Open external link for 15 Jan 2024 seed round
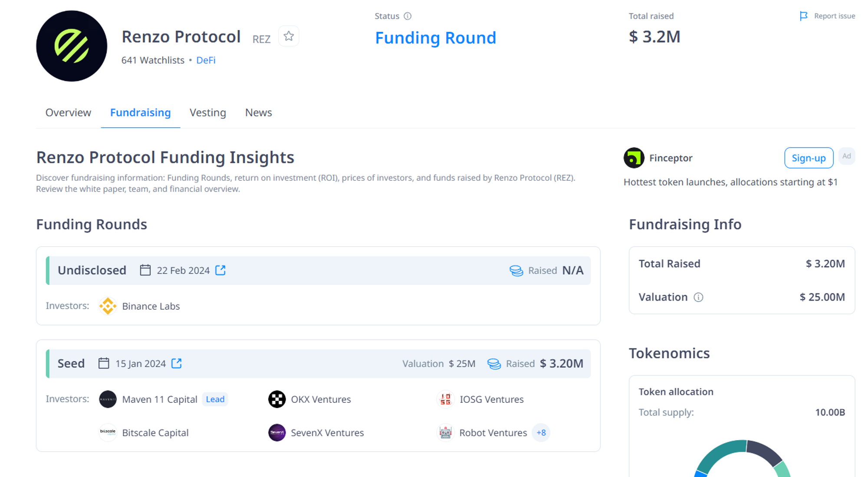The width and height of the screenshot is (868, 477). point(177,363)
